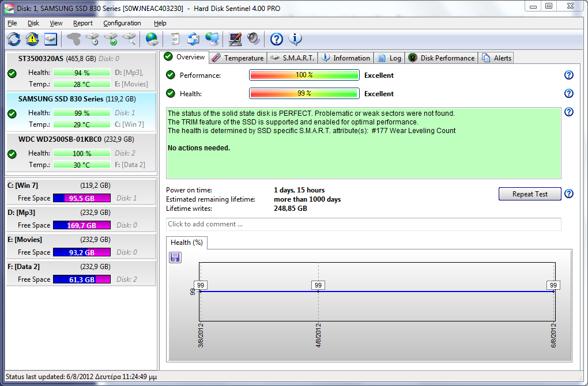
Task: Click the speaker sound toolbar icon
Action: (254, 39)
